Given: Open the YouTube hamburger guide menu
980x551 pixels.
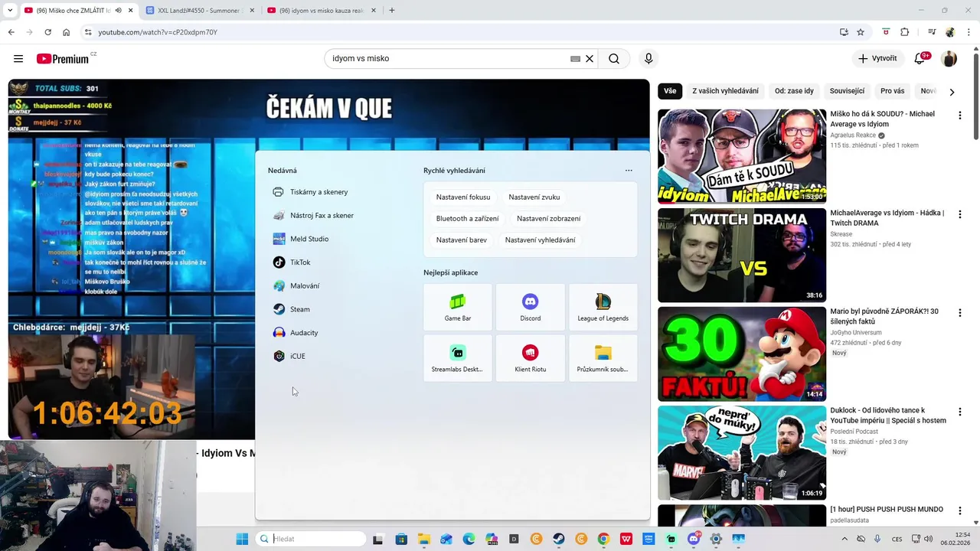Looking at the screenshot, I should [x=18, y=59].
